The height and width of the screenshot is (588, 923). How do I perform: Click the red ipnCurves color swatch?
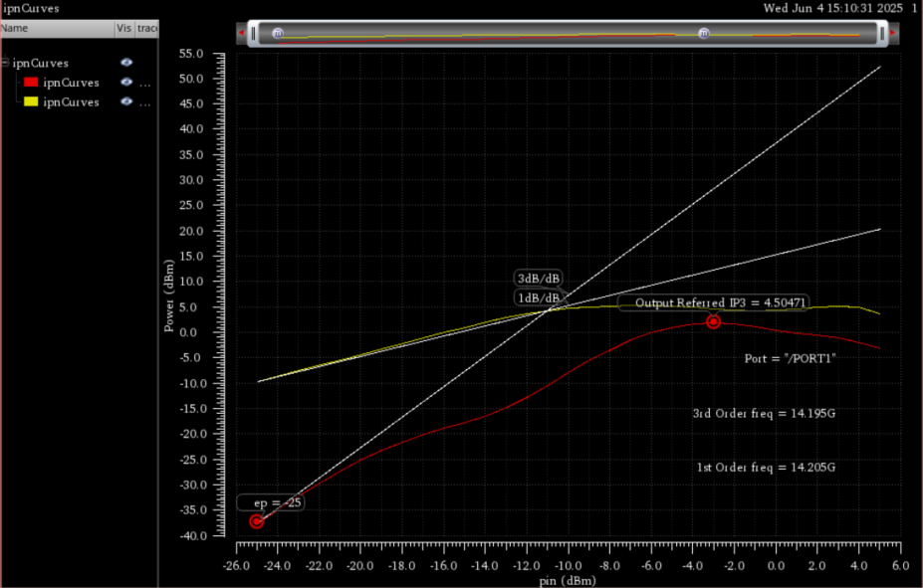click(31, 83)
